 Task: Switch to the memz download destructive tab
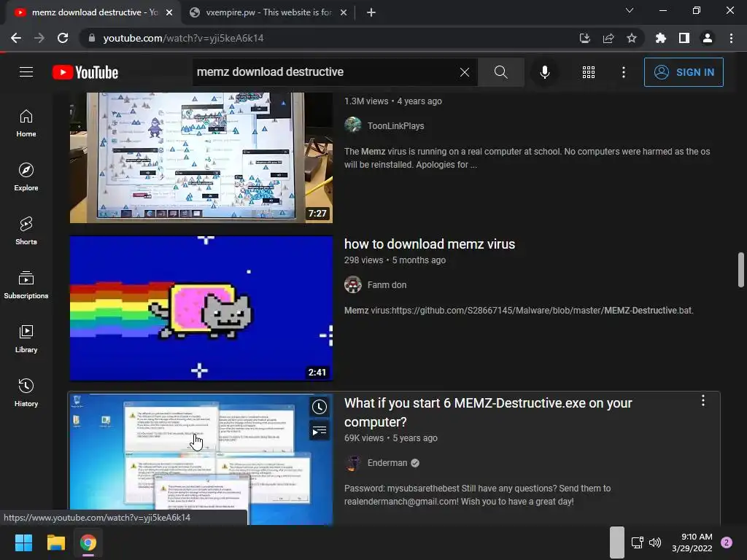93,12
